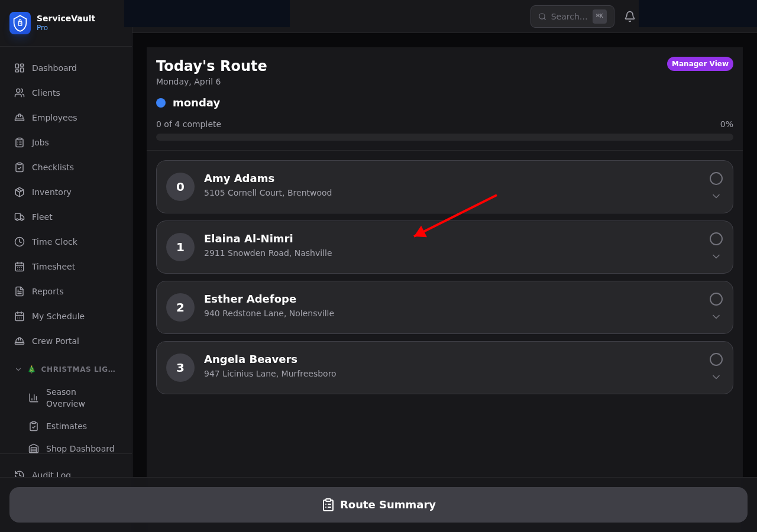Click the Employees hard hat icon
This screenshot has height=532, width=757.
[20, 118]
